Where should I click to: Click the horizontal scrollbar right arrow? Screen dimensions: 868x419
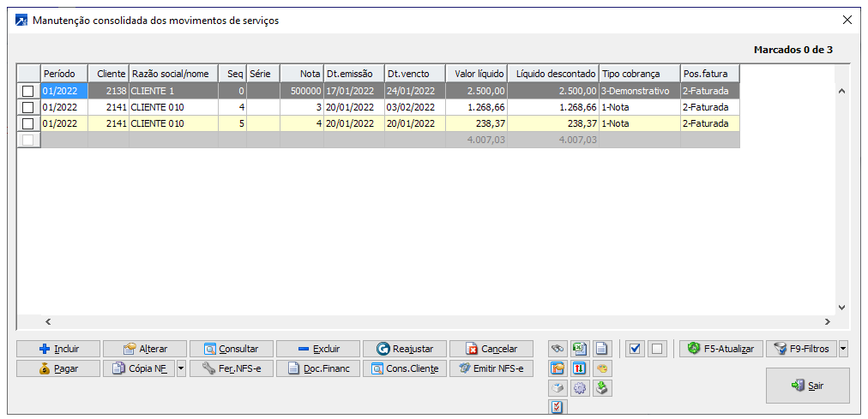(x=828, y=321)
